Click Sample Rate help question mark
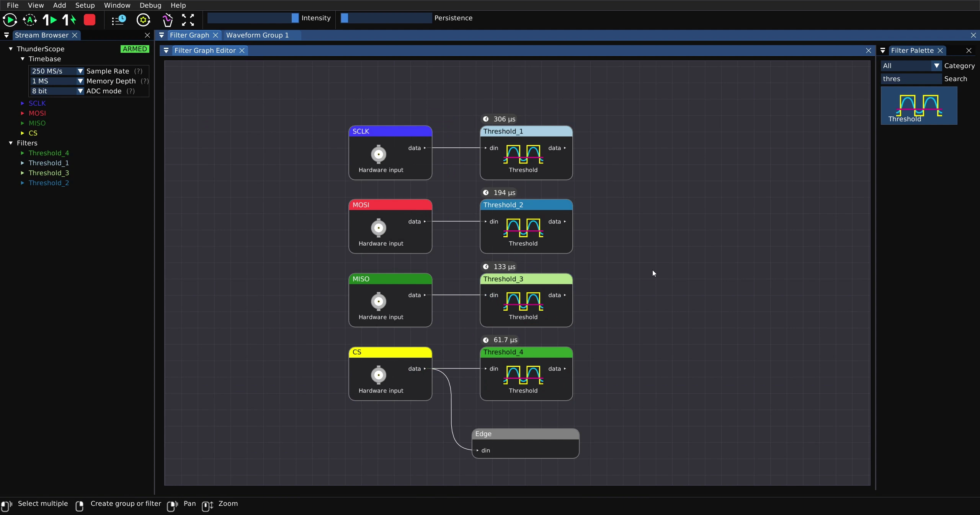 139,71
